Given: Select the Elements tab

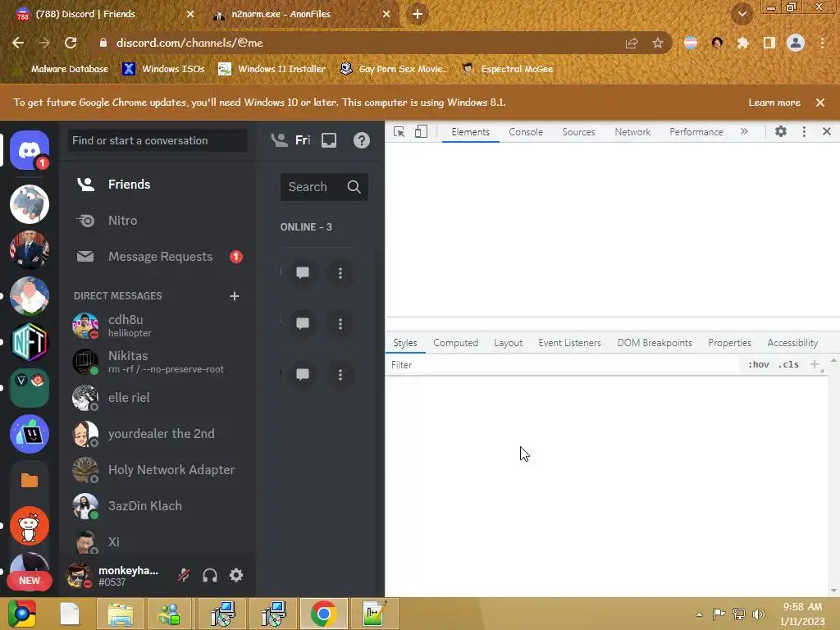Looking at the screenshot, I should pyautogui.click(x=470, y=132).
